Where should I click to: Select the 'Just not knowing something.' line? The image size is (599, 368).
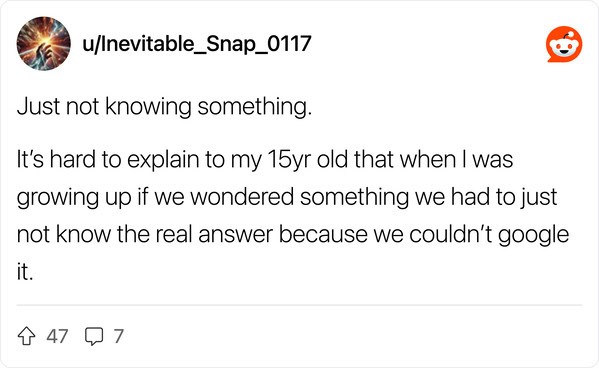coord(164,107)
